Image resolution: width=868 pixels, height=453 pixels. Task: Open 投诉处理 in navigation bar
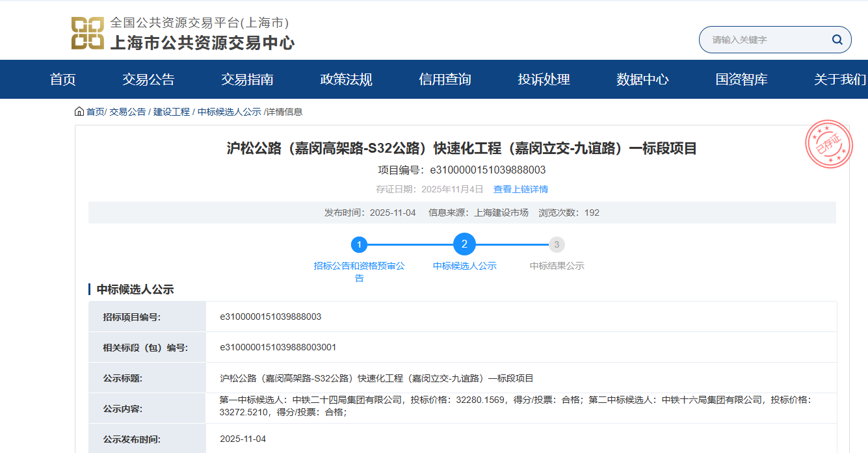pos(544,80)
